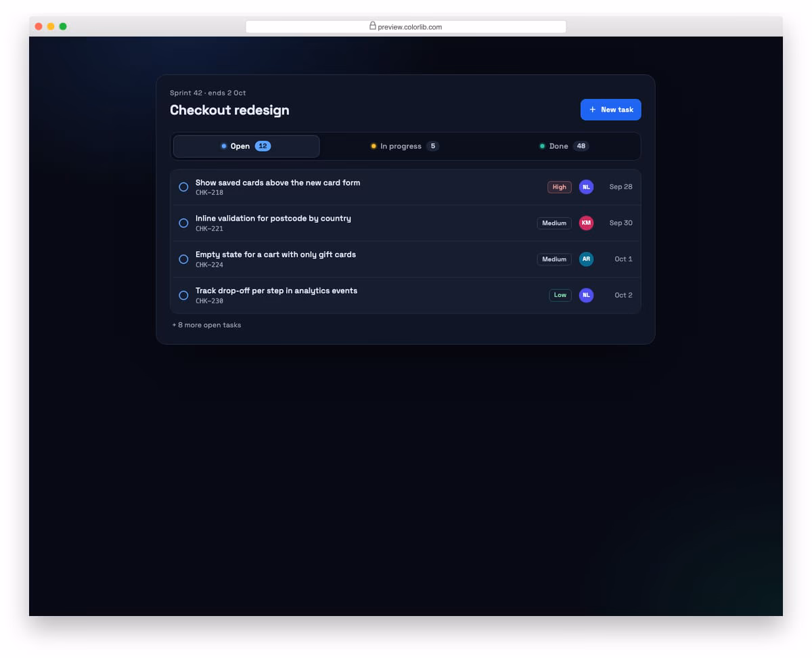
Task: Open task 'Show saved cards above the new card form'
Action: click(x=277, y=183)
